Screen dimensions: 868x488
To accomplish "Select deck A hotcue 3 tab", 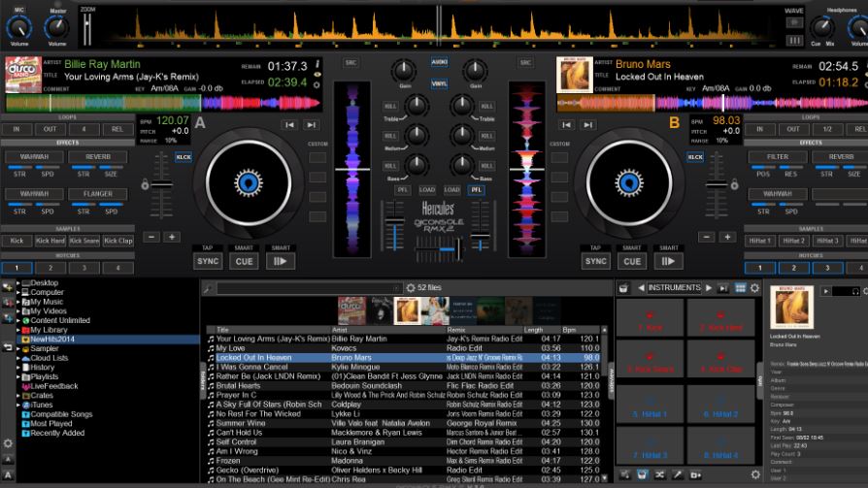I will (84, 268).
